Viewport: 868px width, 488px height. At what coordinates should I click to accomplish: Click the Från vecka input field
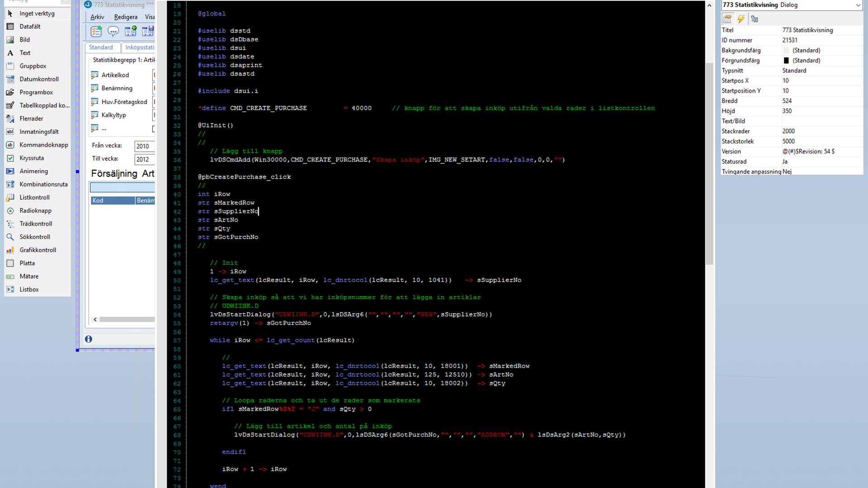coord(144,146)
